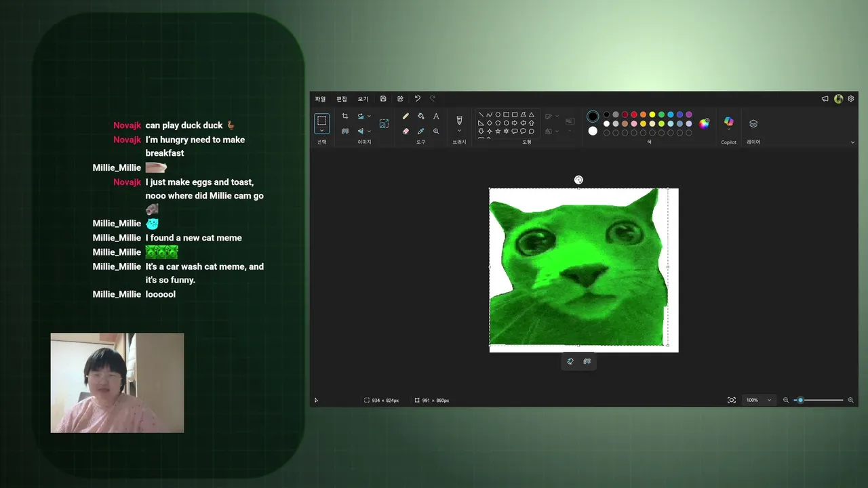Select the Text tool

click(436, 117)
